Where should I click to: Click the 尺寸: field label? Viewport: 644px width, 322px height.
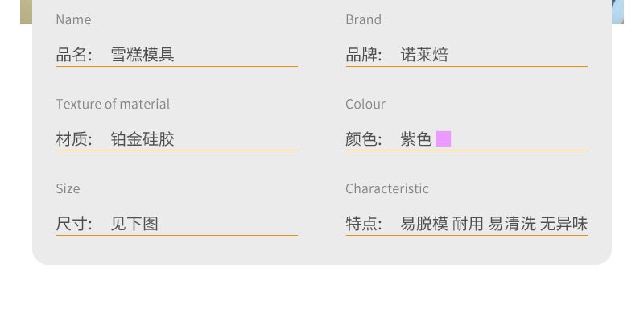pos(75,224)
